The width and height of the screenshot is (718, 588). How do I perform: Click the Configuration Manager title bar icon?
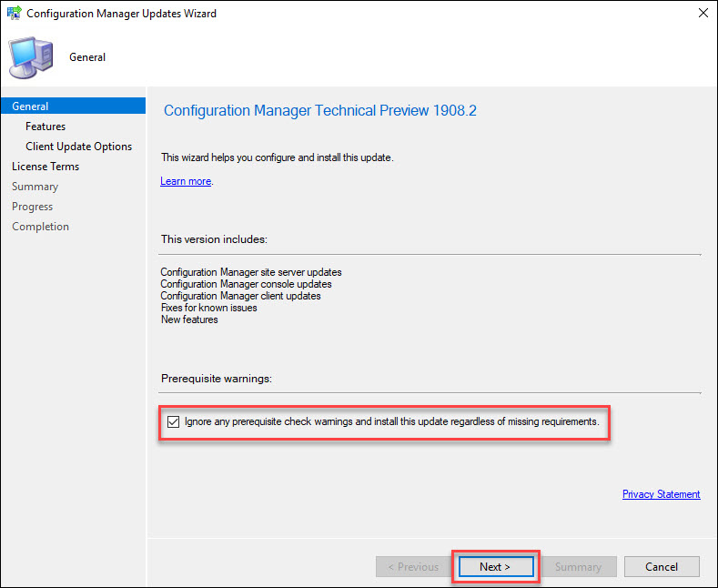(x=15, y=13)
